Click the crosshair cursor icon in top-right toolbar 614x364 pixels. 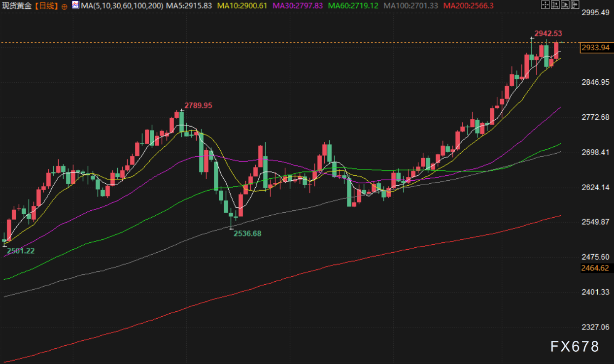(x=545, y=5)
